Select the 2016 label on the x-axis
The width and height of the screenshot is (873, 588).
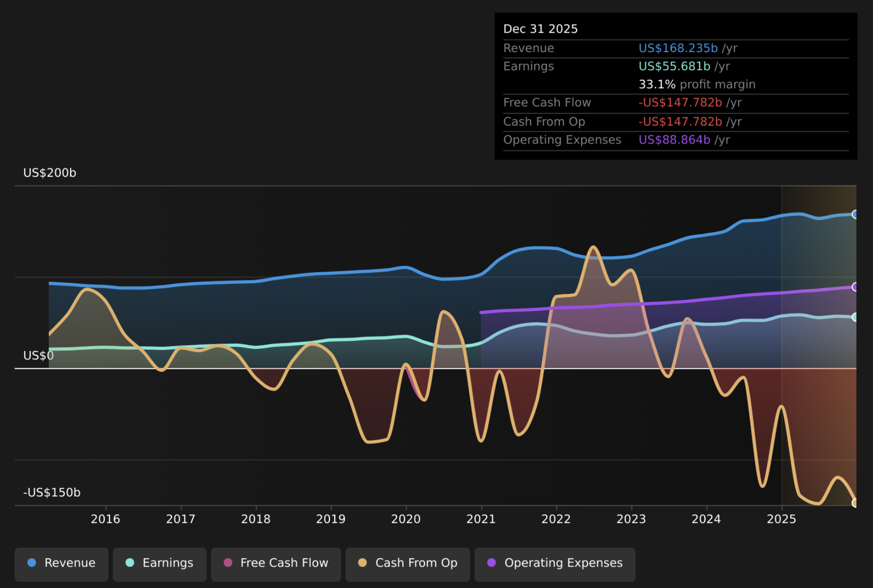105,519
